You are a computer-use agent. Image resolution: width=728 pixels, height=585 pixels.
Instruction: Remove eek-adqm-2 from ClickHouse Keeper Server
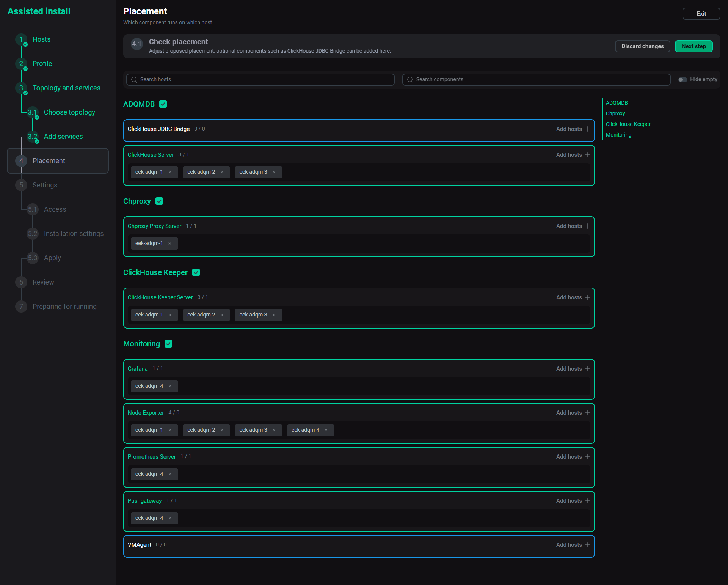point(222,315)
